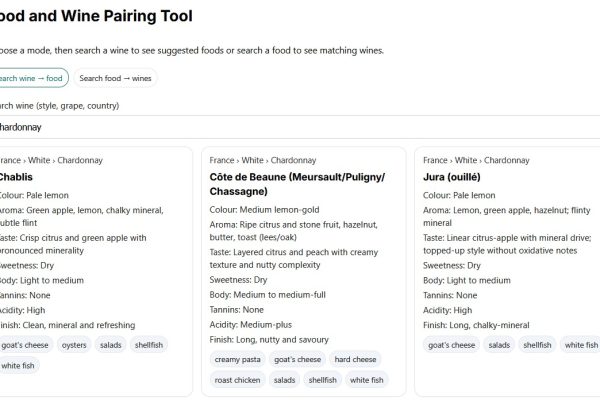This screenshot has height=400, width=600.
Task: Click hard cheese tag in Côte de Beaune card
Action: point(355,359)
